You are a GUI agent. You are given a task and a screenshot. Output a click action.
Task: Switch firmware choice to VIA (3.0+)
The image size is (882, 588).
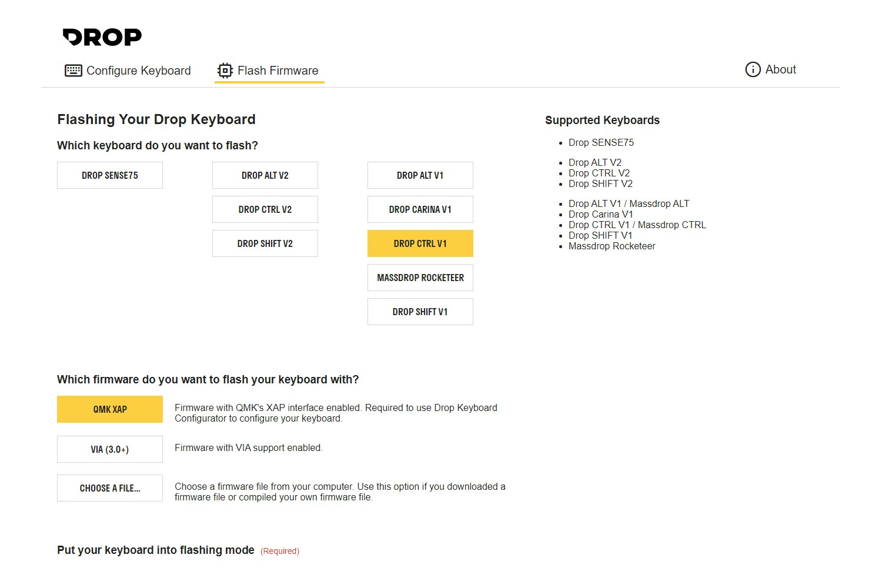pos(109,449)
